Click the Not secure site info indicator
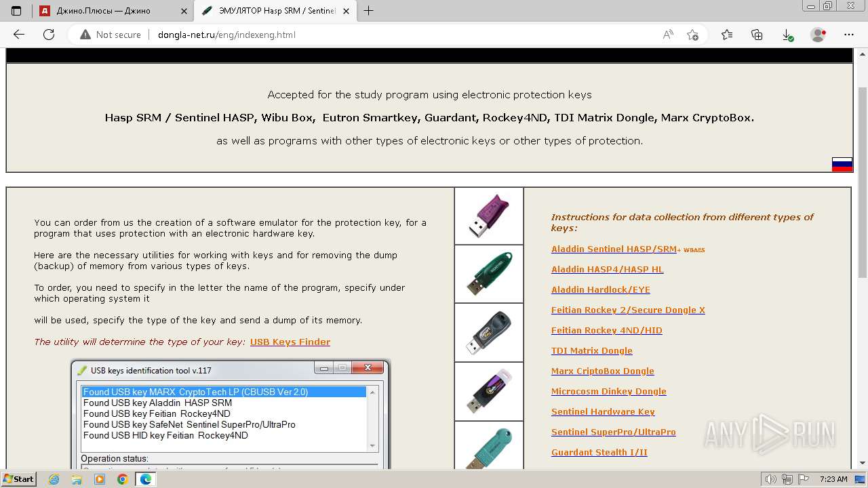The image size is (868, 488). 111,35
